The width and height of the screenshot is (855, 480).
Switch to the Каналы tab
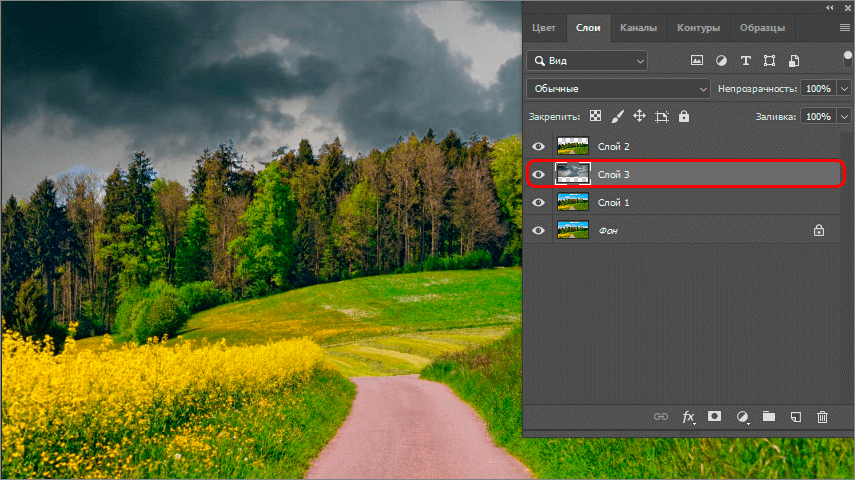(x=638, y=28)
